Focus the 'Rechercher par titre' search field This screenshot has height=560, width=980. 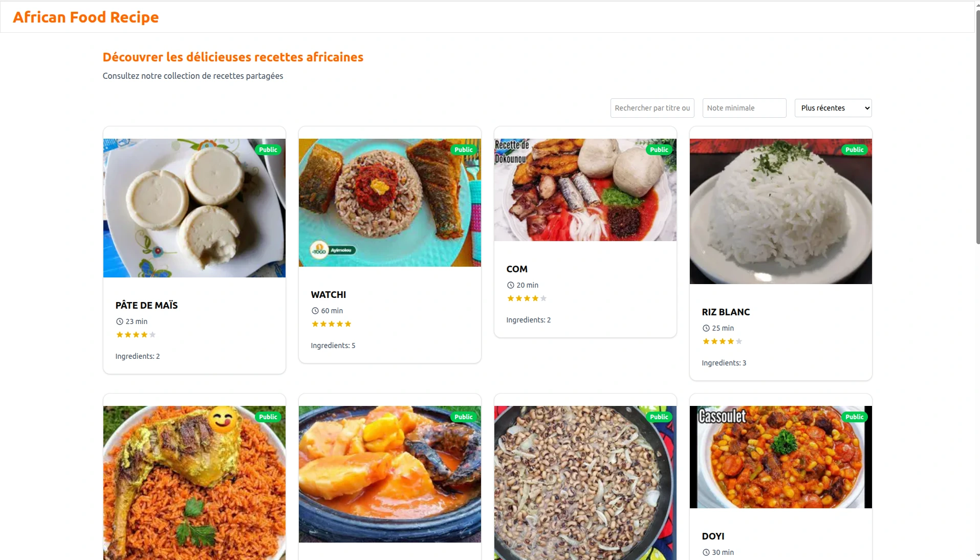click(652, 108)
